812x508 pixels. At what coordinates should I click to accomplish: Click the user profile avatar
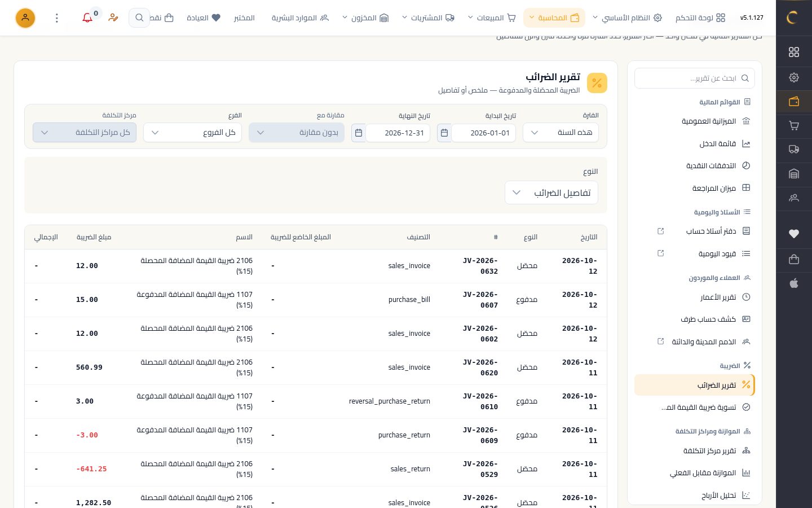[x=25, y=18]
